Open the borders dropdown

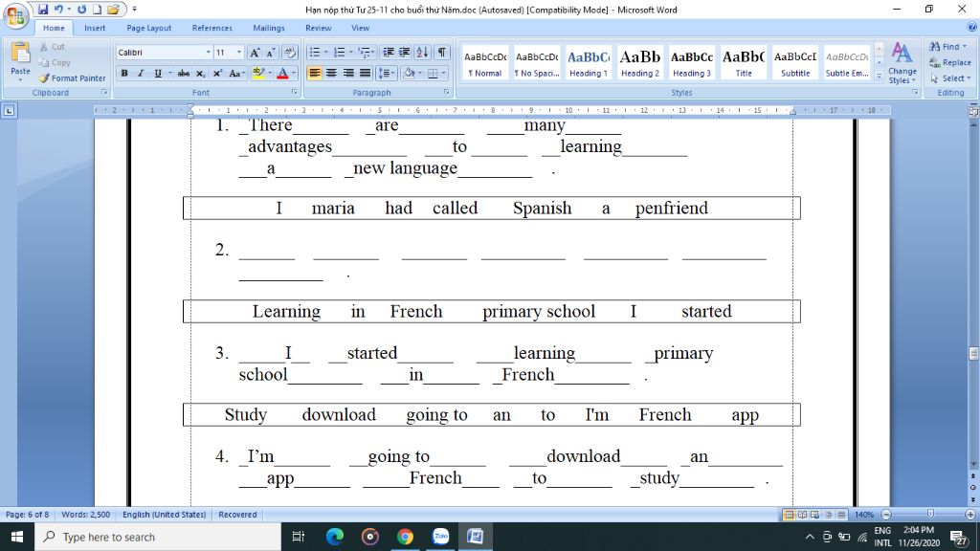tap(444, 73)
